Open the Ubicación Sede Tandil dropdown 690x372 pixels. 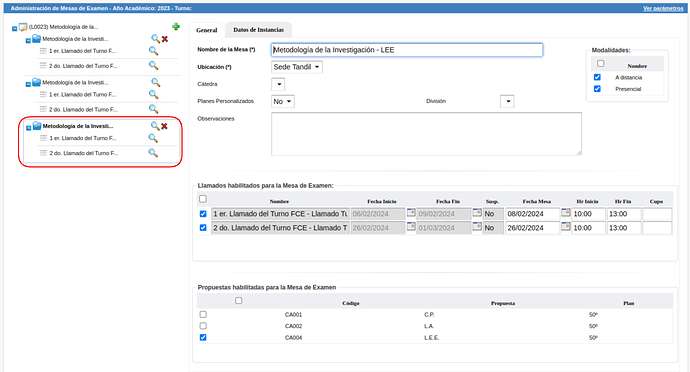[297, 67]
